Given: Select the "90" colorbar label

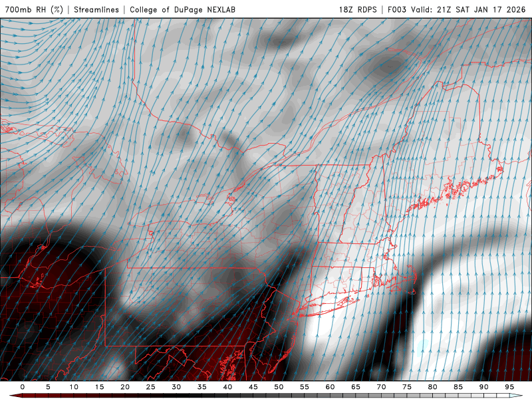Looking at the screenshot, I should (x=484, y=387).
